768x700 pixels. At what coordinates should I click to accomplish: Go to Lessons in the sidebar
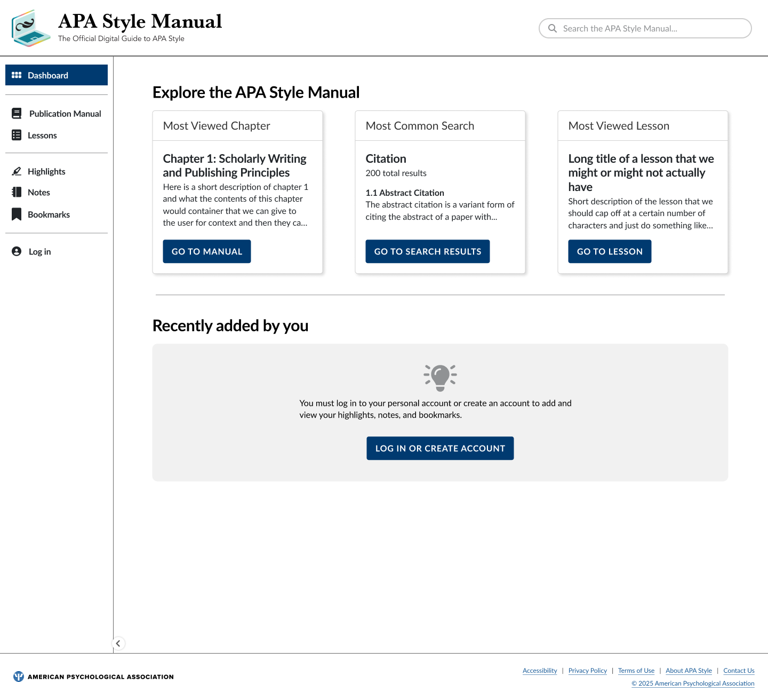pyautogui.click(x=57, y=136)
